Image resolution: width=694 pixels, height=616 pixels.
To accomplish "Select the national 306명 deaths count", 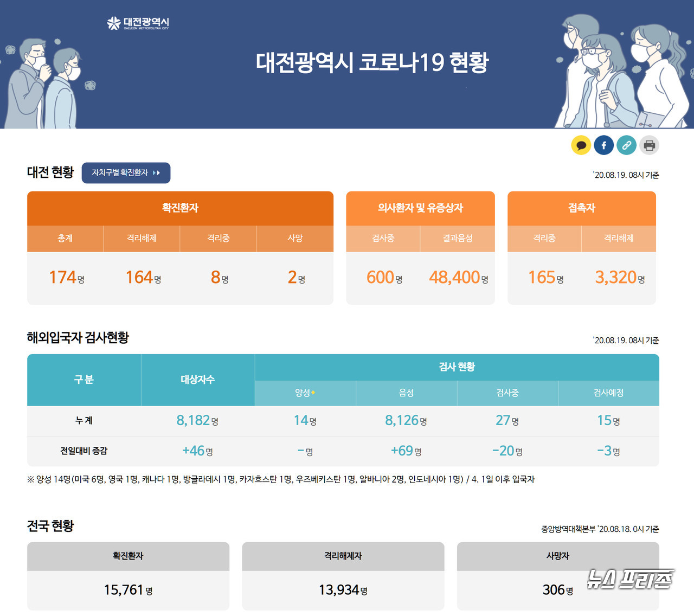I will coord(558,590).
